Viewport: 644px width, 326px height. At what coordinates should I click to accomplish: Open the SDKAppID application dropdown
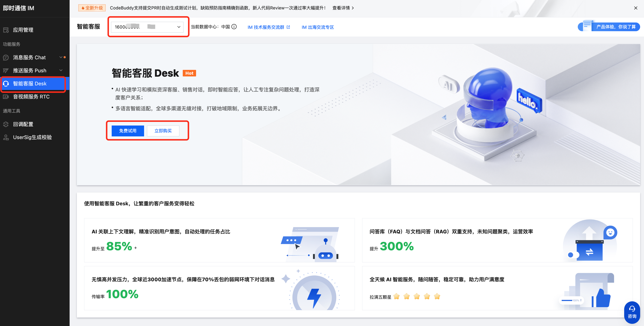(147, 27)
